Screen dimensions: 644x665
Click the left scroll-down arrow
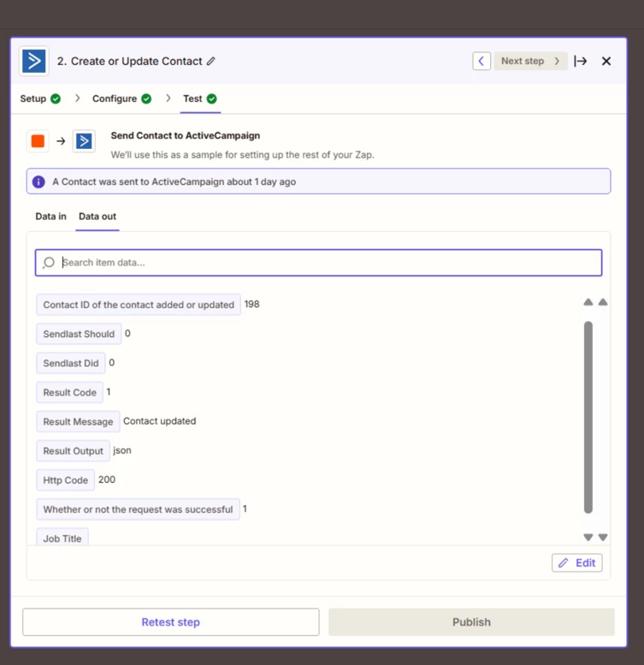(x=588, y=537)
